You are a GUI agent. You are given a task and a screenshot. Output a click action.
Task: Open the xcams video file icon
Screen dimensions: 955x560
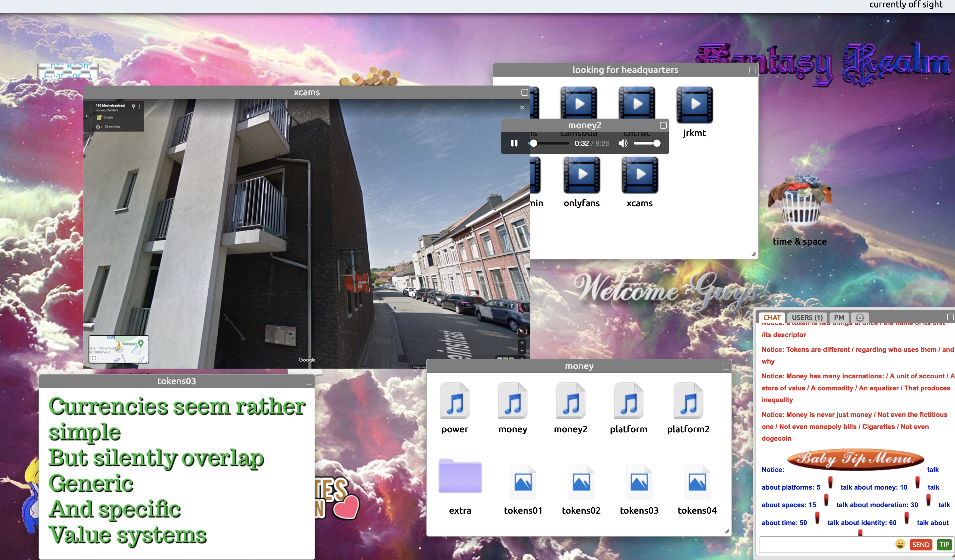click(x=640, y=175)
